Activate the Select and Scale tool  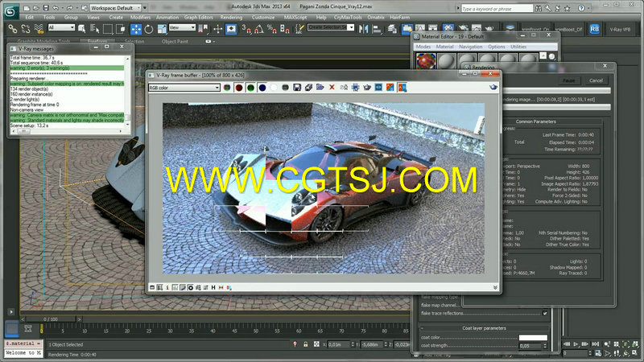point(162,29)
